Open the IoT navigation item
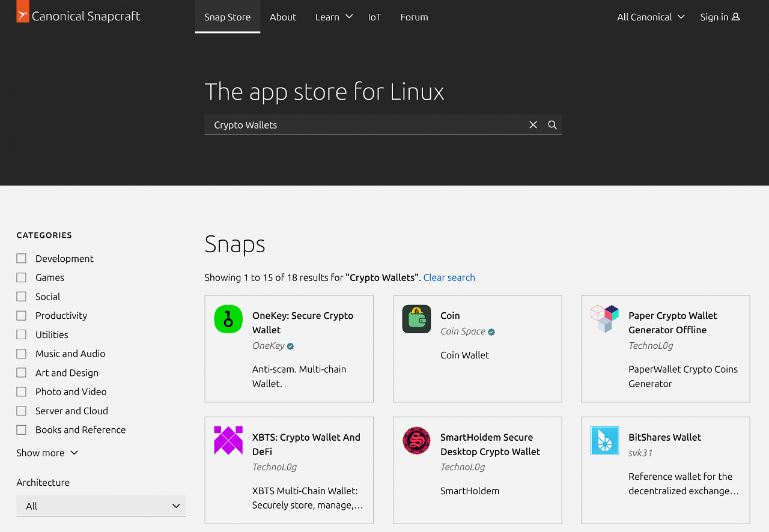769x532 pixels. 374,17
